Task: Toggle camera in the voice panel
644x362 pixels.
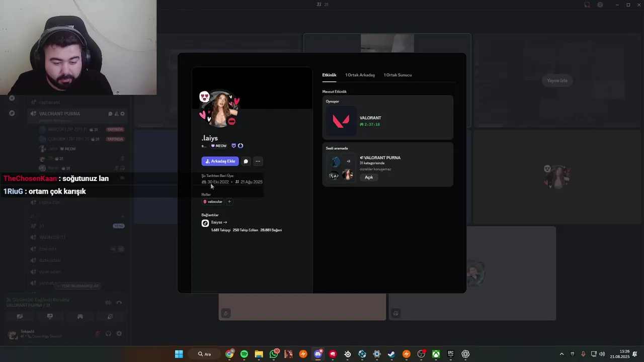Action: (20, 317)
